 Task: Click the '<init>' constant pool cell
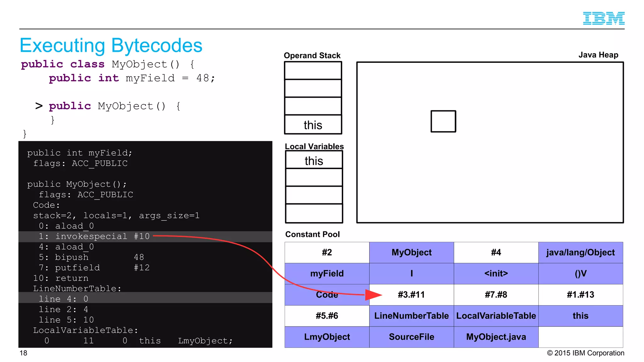coord(496,273)
